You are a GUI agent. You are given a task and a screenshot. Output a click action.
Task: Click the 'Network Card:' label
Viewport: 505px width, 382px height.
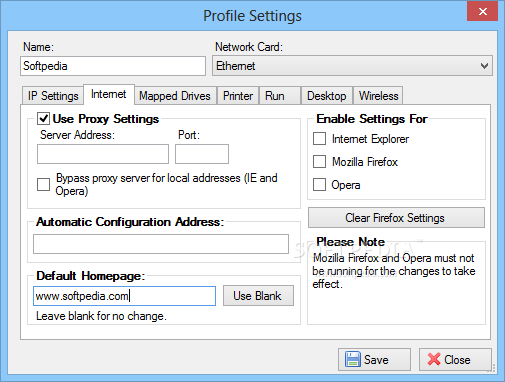click(249, 47)
